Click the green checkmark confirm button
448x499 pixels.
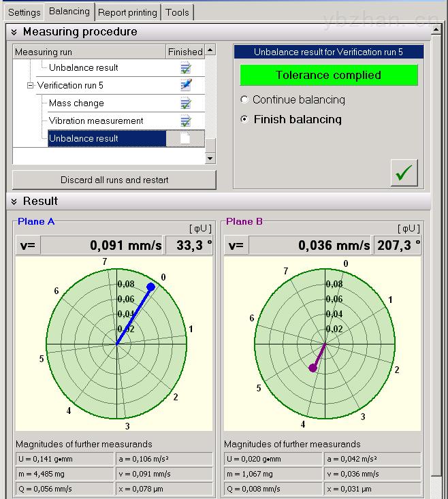[404, 173]
